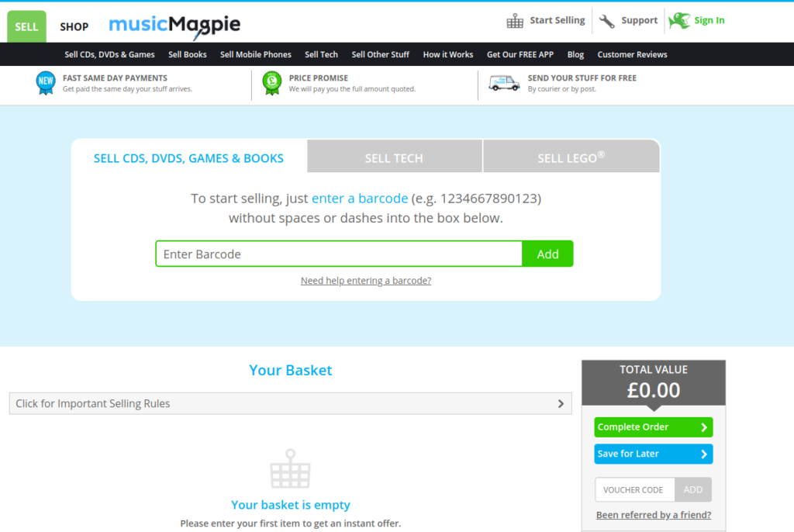Open Click for Important Selling Rules bar
Viewport: 794px width, 532px height.
(290, 404)
